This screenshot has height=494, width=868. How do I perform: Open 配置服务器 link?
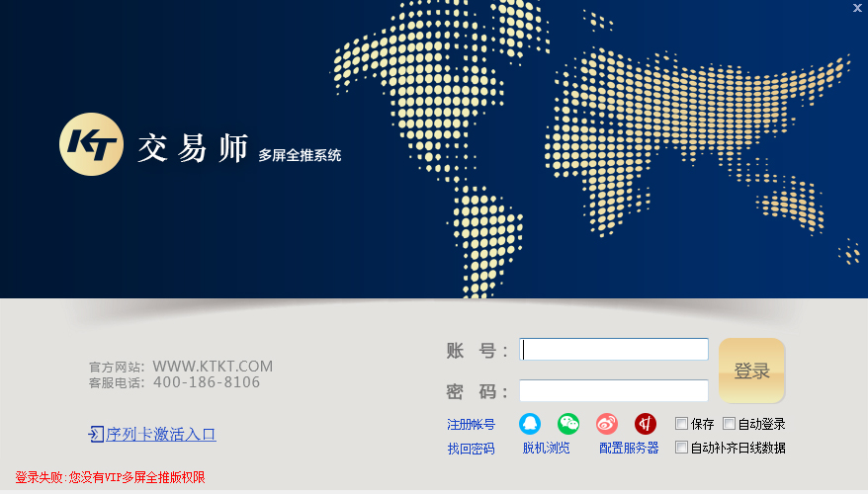(x=629, y=448)
